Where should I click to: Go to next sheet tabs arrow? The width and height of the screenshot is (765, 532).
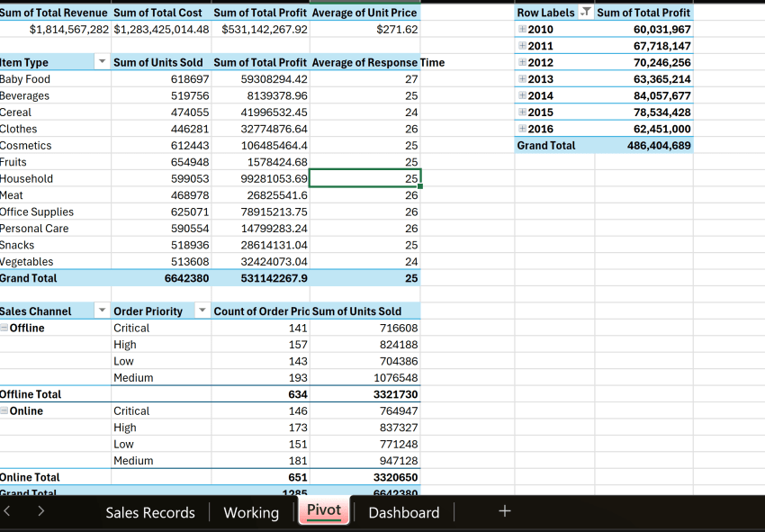(41, 511)
